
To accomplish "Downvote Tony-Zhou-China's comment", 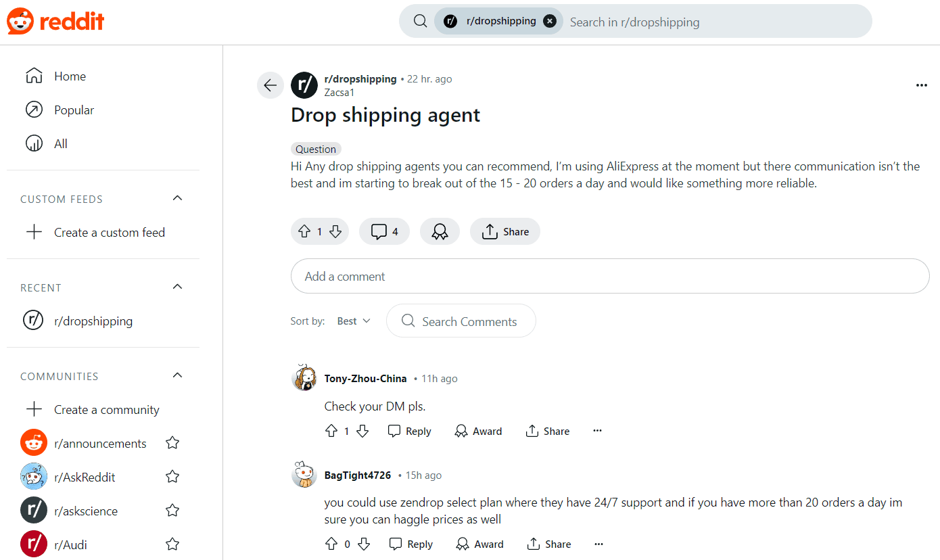I will 362,431.
